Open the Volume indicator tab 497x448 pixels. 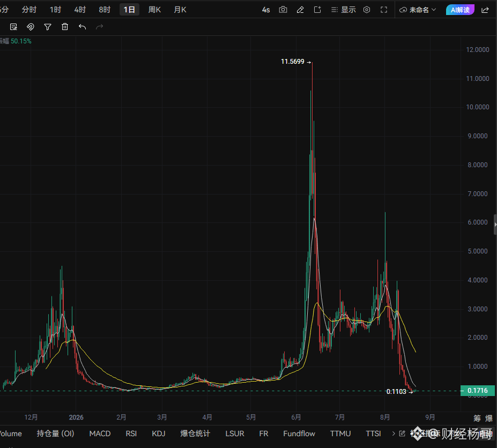(11, 434)
